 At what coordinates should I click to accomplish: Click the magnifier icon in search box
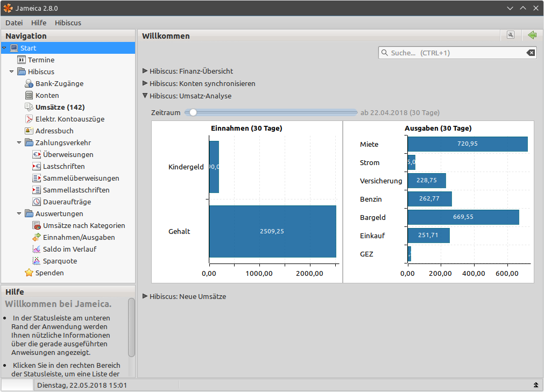(x=384, y=53)
